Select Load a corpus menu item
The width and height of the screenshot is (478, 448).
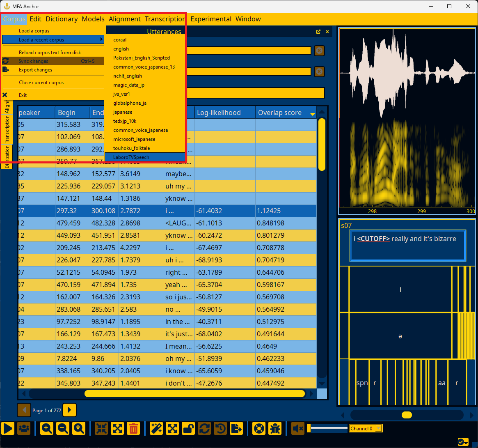pyautogui.click(x=53, y=31)
